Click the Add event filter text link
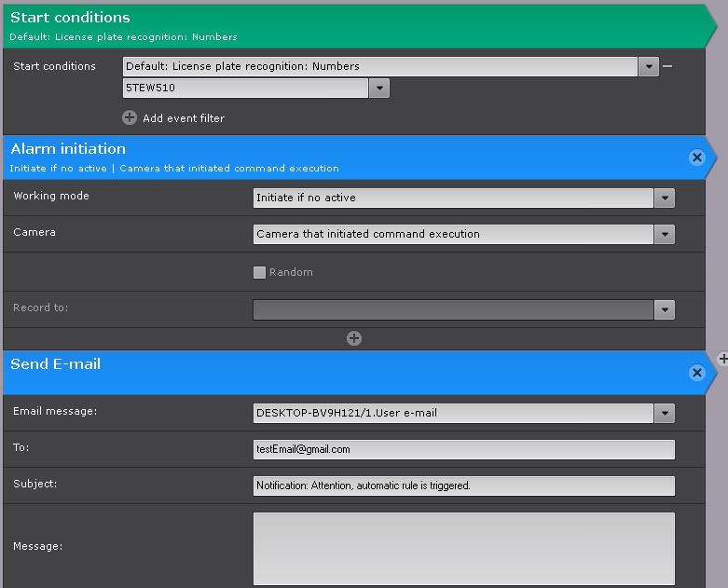This screenshot has width=728, height=588. point(184,118)
